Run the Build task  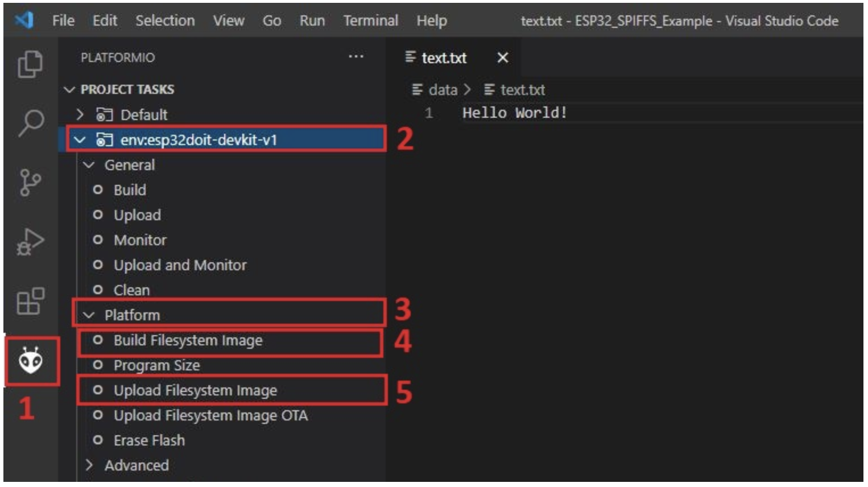pos(130,190)
